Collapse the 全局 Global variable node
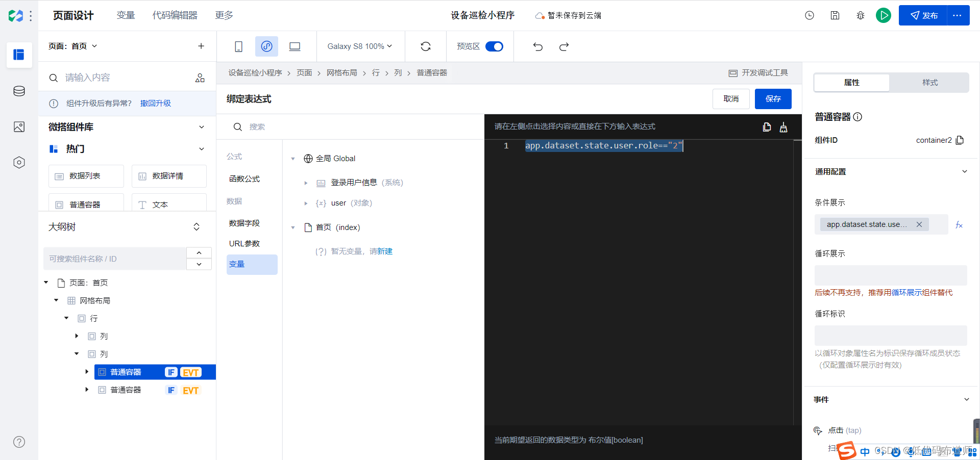This screenshot has width=980, height=460. [293, 159]
